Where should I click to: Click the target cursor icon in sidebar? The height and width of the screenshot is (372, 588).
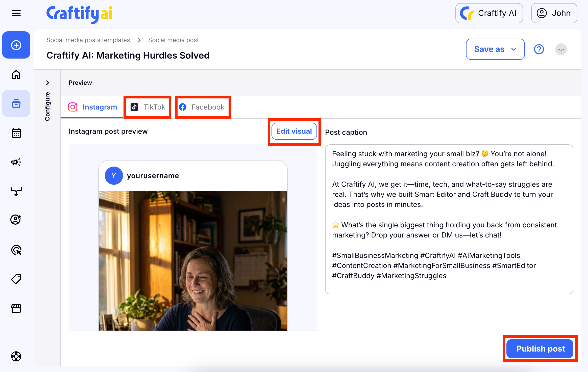[16, 250]
